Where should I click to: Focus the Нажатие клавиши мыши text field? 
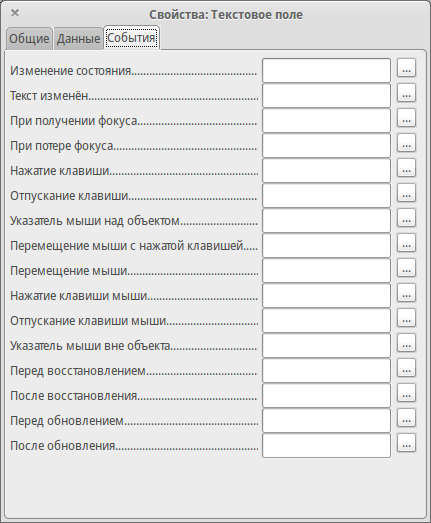pos(326,296)
